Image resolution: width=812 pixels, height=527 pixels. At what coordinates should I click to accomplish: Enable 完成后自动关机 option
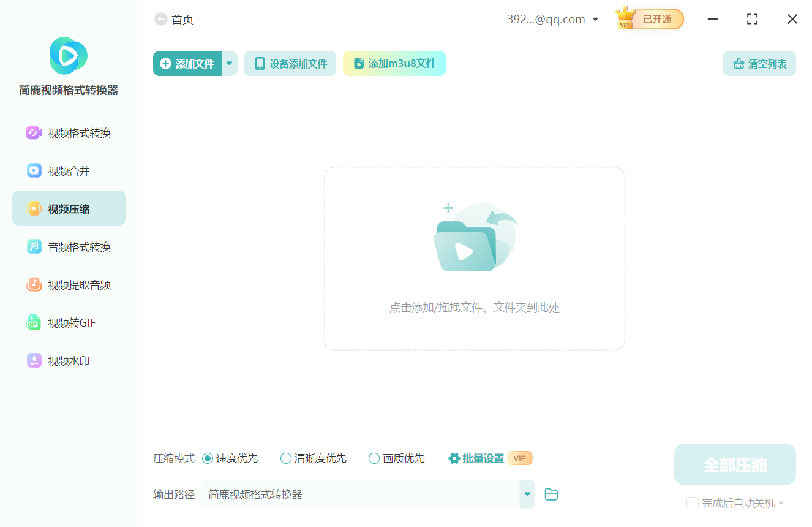tap(693, 502)
